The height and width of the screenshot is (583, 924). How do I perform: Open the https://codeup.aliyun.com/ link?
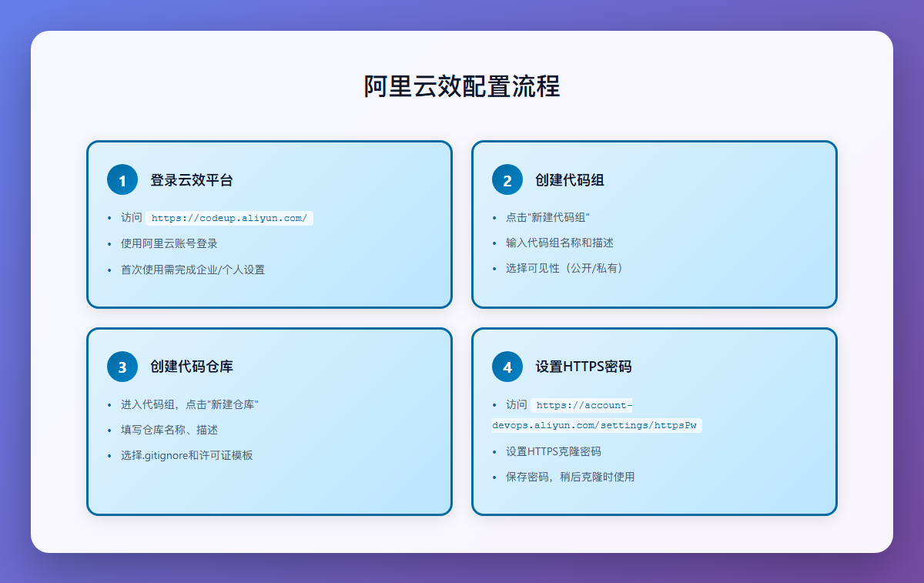[x=230, y=217]
